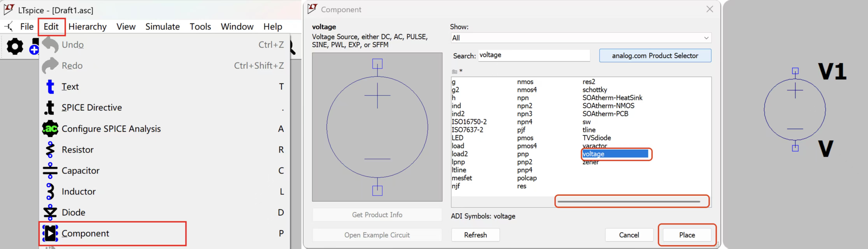Select nmos in the symbol list
The image size is (868, 249).
pyautogui.click(x=525, y=82)
